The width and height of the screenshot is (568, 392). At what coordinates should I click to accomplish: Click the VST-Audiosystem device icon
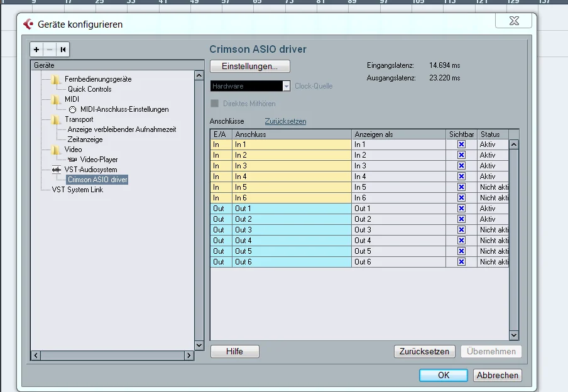click(x=57, y=170)
